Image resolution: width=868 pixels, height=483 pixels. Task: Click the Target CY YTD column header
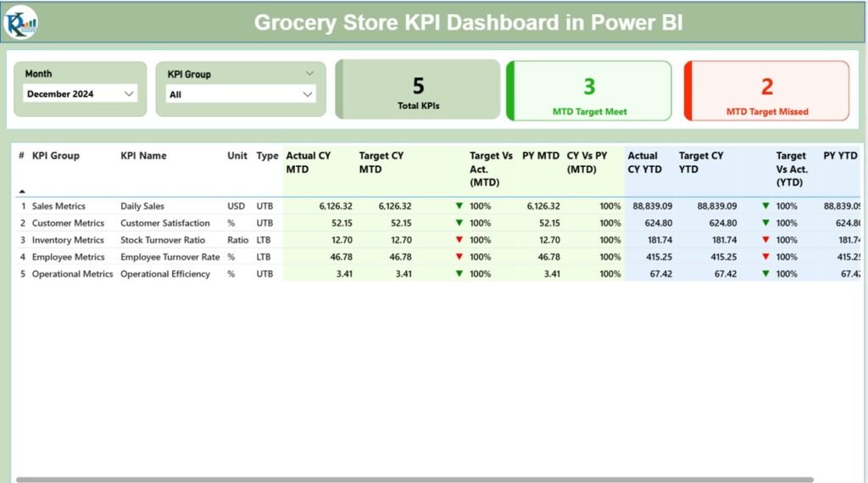click(701, 163)
